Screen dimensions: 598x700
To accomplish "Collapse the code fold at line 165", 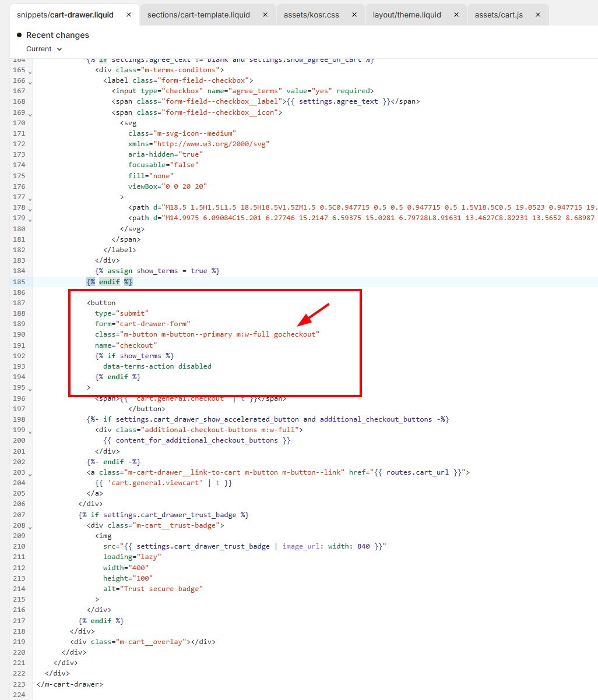I will 30,71.
